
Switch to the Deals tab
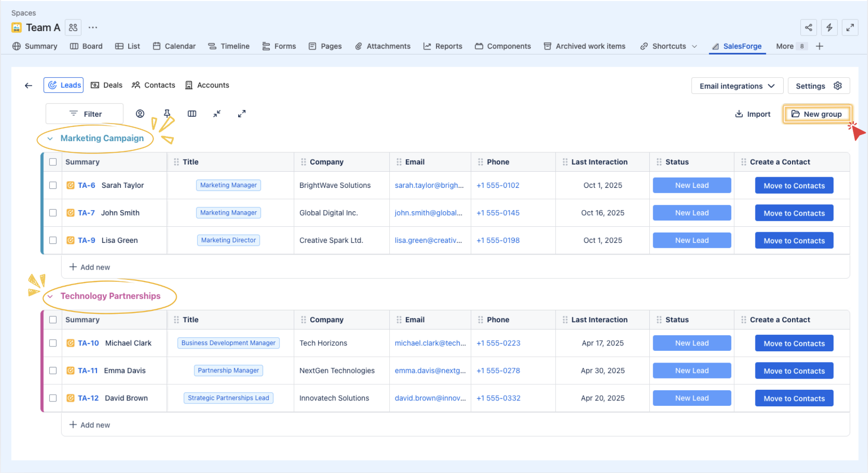(107, 85)
